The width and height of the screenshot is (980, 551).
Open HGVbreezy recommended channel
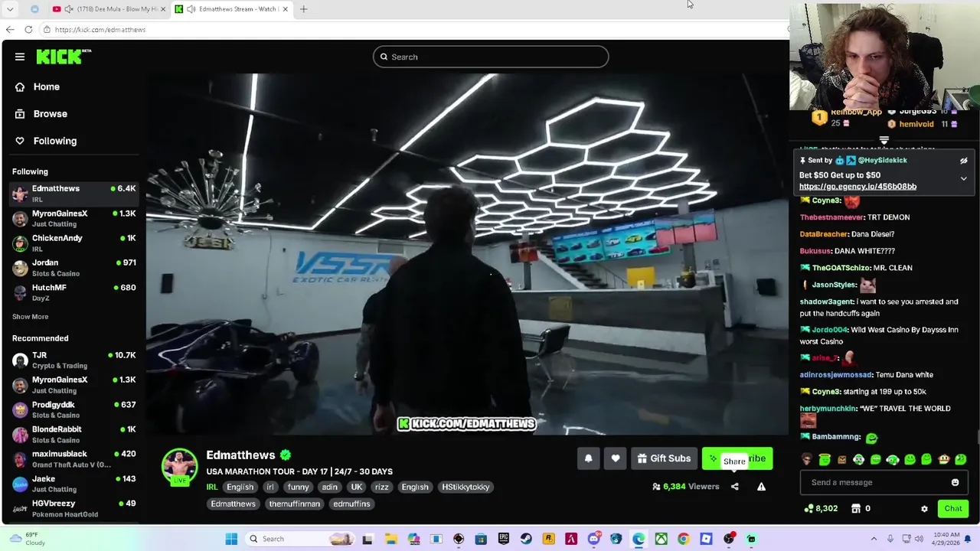click(74, 508)
